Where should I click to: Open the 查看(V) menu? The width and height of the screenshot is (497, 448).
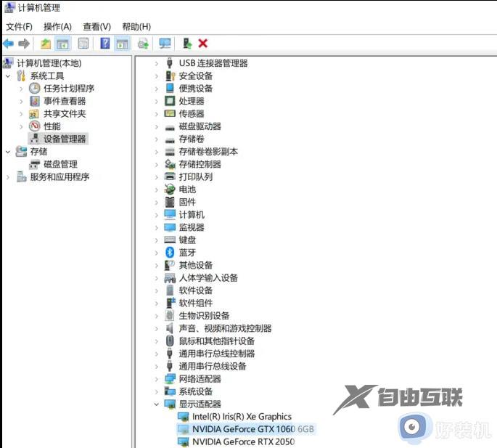96,27
